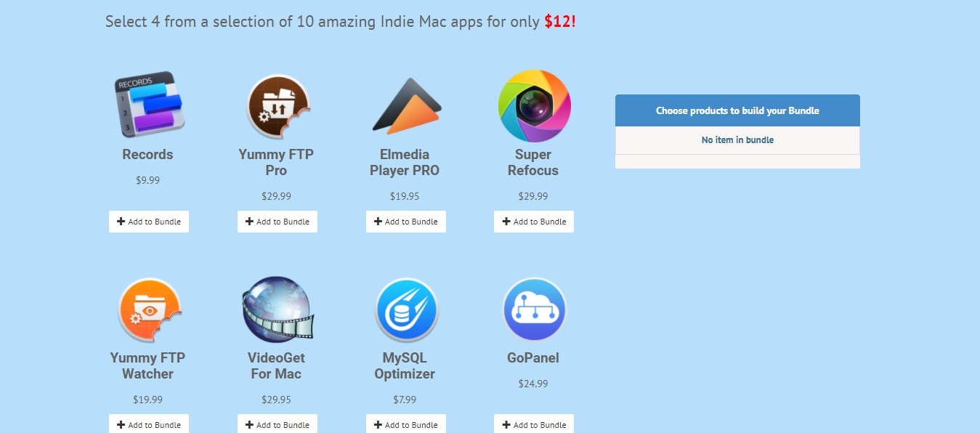Click the VideoGet For Mac globe icon
This screenshot has width=980, height=433.
click(278, 309)
